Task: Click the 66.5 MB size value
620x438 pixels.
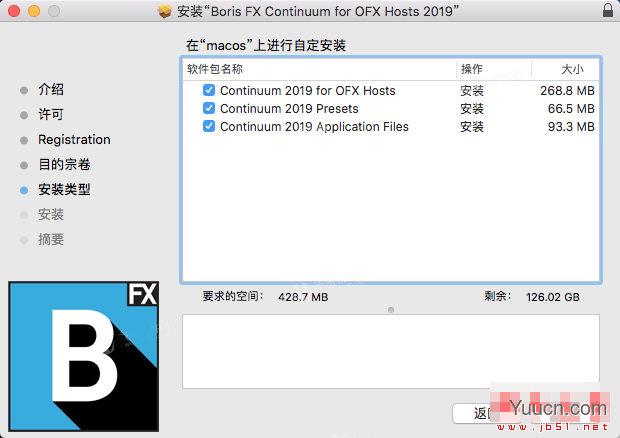Action: (571, 108)
